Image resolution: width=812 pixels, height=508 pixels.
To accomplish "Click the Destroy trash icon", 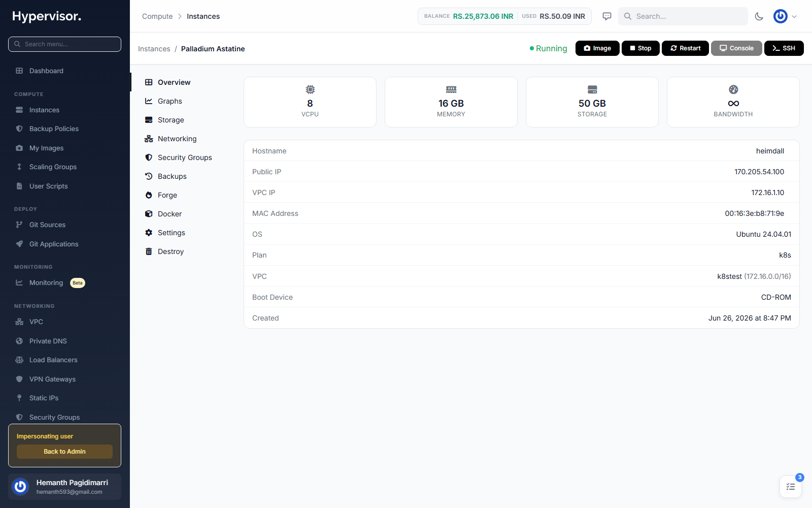I will [149, 251].
